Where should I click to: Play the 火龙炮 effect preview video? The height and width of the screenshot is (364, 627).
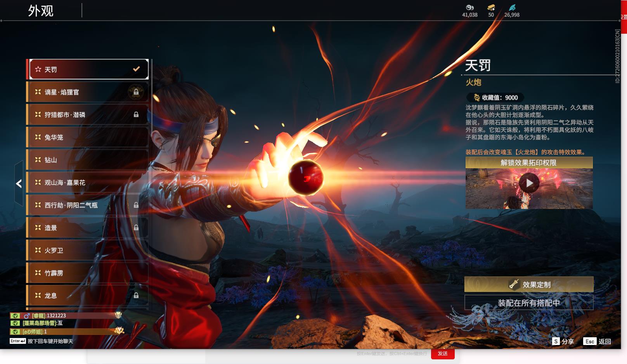coord(529,183)
